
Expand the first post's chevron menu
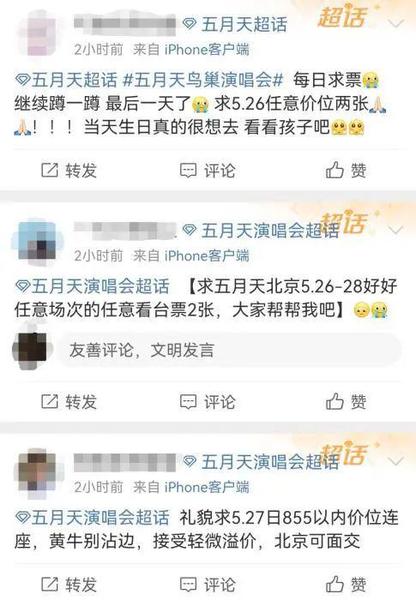pyautogui.click(x=395, y=24)
